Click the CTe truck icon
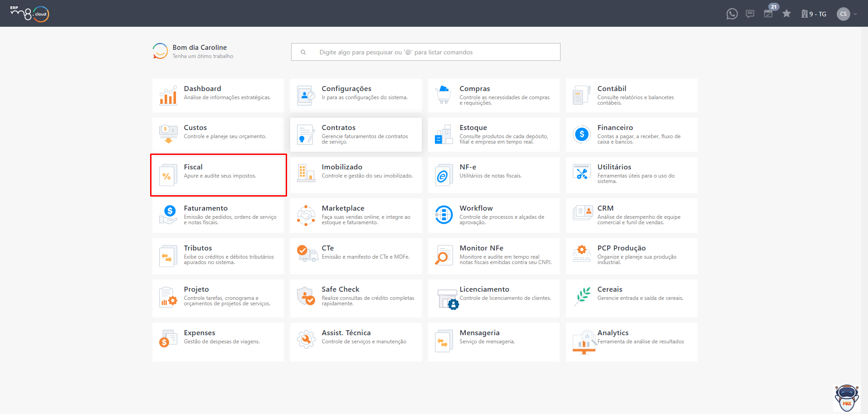Viewport: 868px width, 414px height. tap(307, 253)
